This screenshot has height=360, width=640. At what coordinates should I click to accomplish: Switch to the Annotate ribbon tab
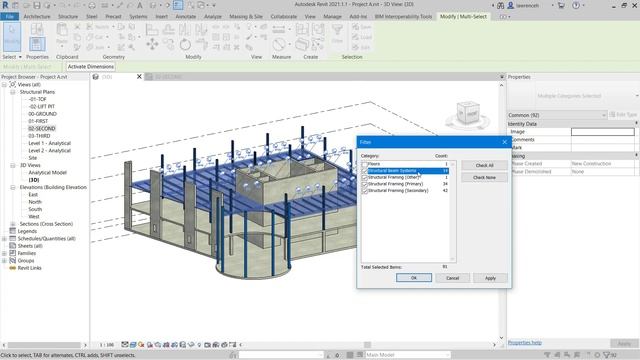(186, 16)
